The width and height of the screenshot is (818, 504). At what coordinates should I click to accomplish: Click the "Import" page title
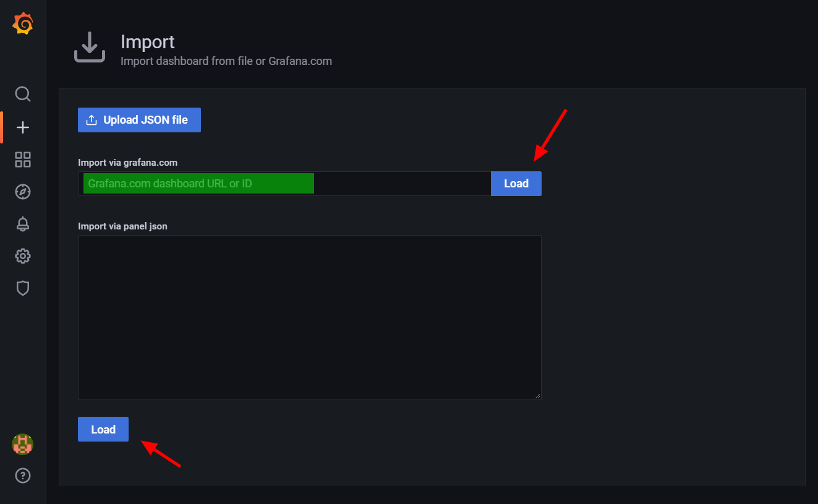[148, 42]
